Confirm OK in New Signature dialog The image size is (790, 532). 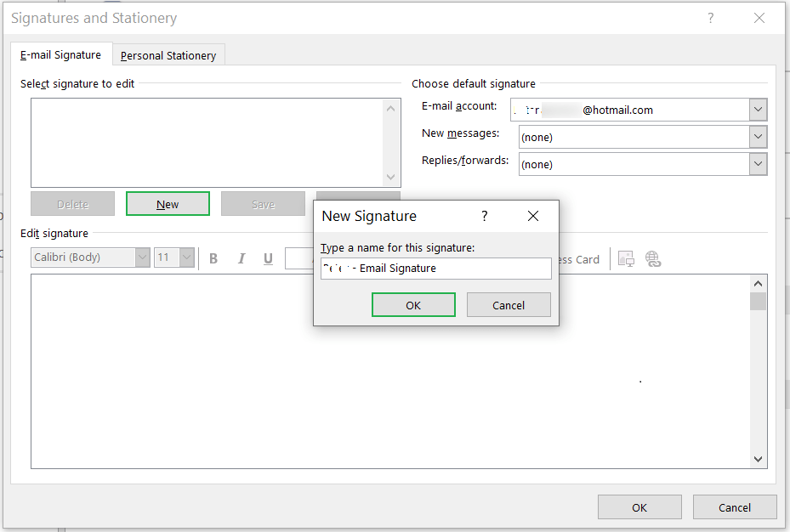click(413, 305)
